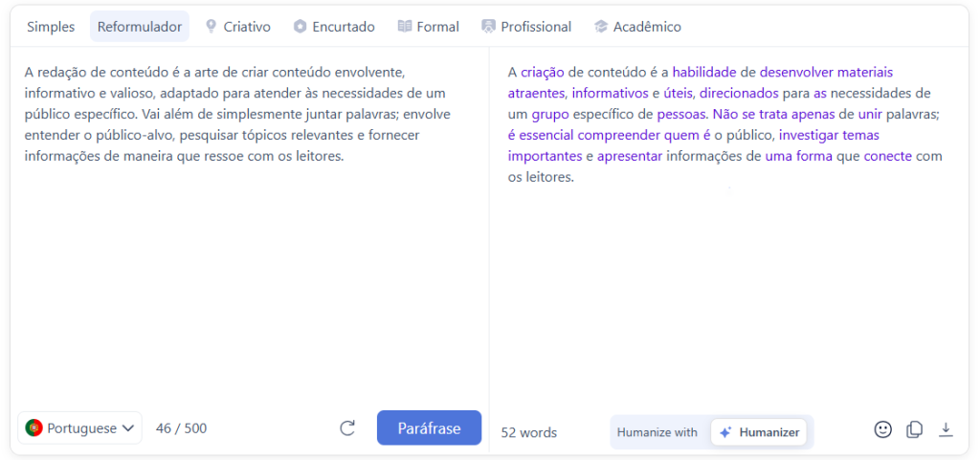Click the smiley face feedback icon
Viewport: 980px width, 460px height.
point(882,429)
